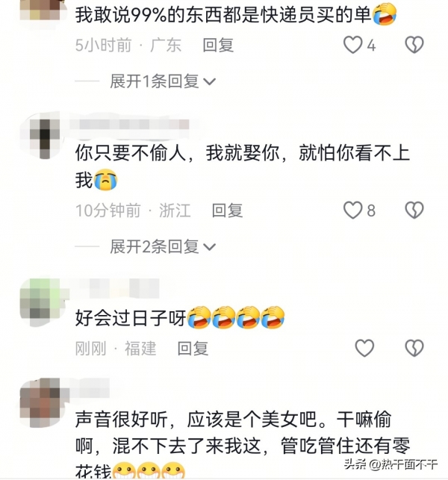Viewport: 448px width, 480px height.
Task: Tap broken heart on the Zhejiang comment
Action: 414,211
